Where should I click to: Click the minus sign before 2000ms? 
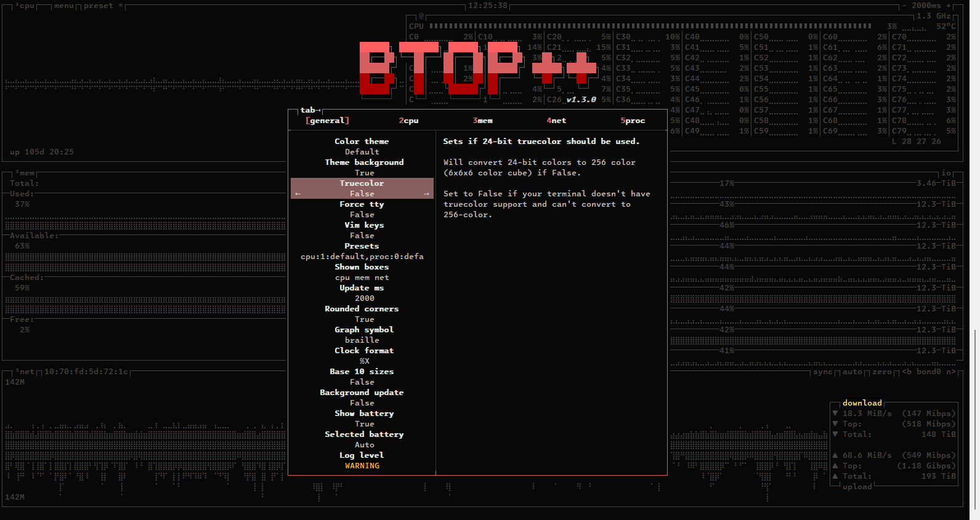click(904, 6)
